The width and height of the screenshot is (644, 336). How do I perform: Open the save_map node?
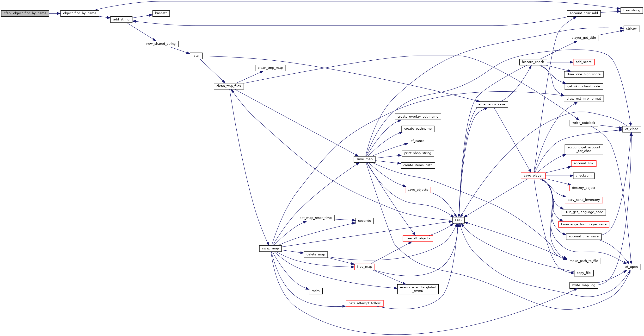coord(364,159)
